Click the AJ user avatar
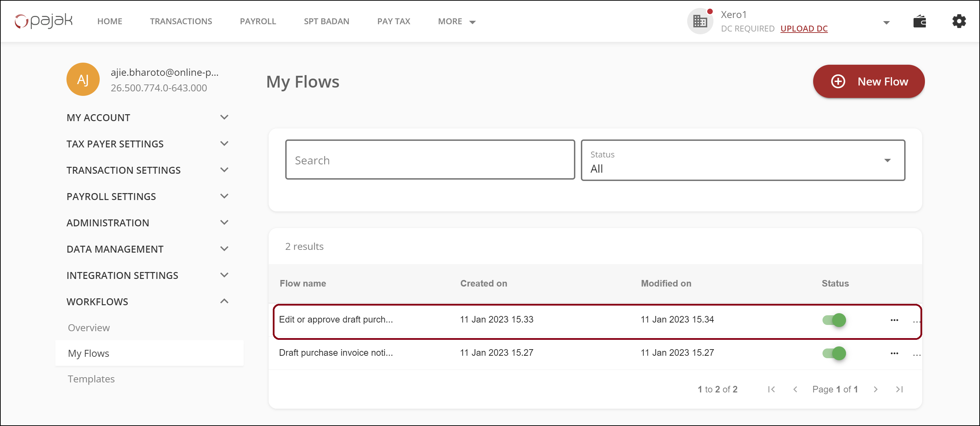This screenshot has height=426, width=980. coord(83,80)
